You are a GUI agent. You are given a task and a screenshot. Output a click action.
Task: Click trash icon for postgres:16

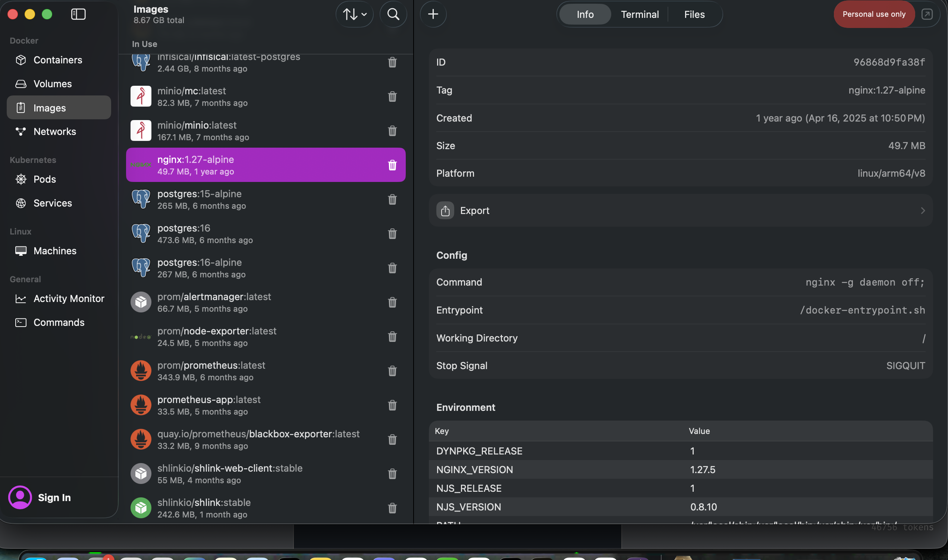tap(392, 234)
